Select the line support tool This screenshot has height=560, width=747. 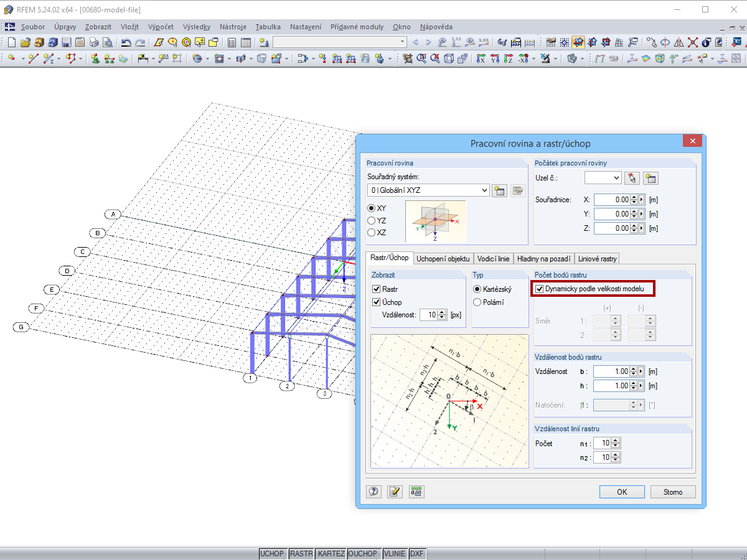109,58
